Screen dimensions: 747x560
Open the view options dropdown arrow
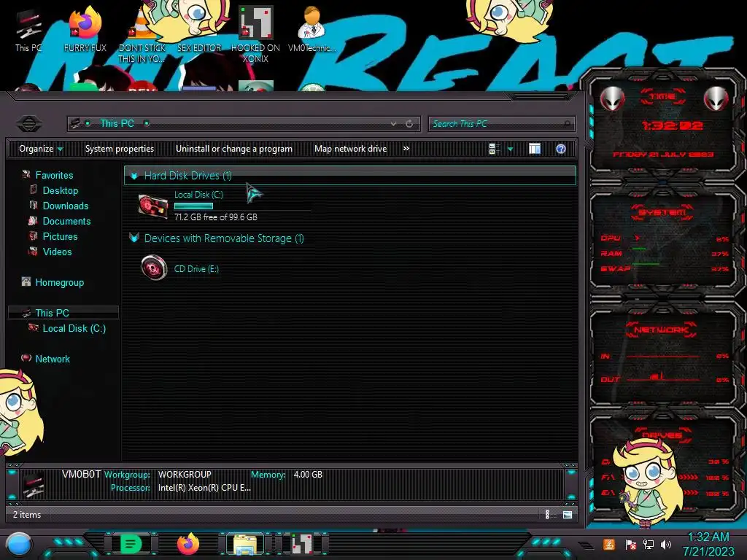click(x=510, y=149)
